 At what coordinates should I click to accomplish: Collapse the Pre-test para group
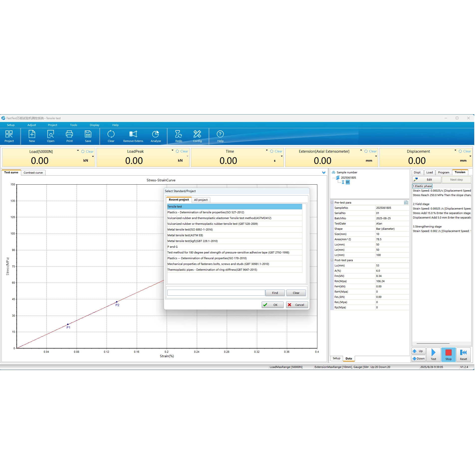pyautogui.click(x=332, y=203)
